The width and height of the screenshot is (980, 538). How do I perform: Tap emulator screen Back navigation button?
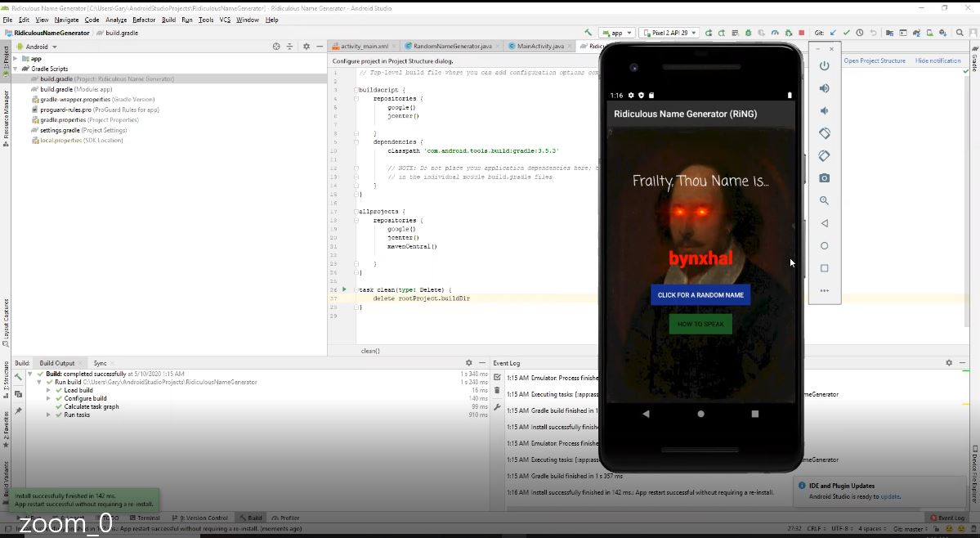pyautogui.click(x=646, y=414)
